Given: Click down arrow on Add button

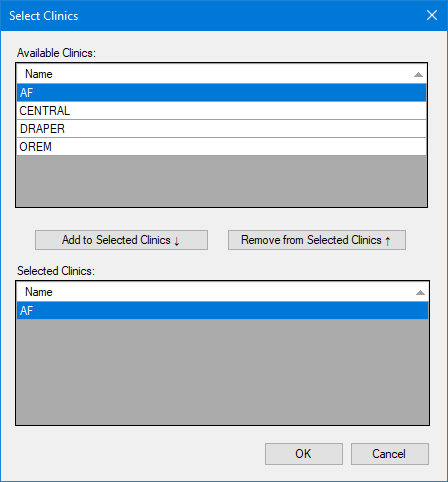Looking at the screenshot, I should pyautogui.click(x=177, y=241).
